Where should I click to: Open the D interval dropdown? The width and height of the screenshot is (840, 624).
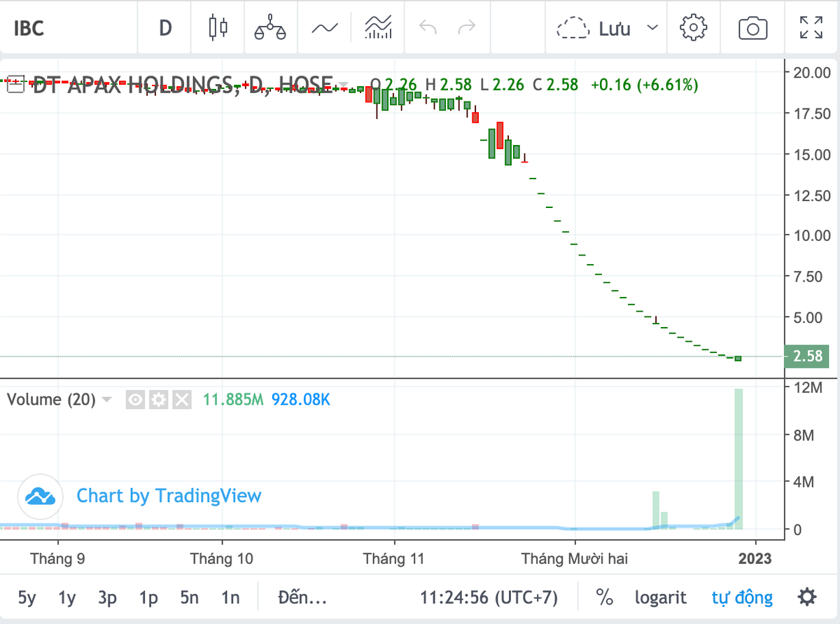coord(165,28)
